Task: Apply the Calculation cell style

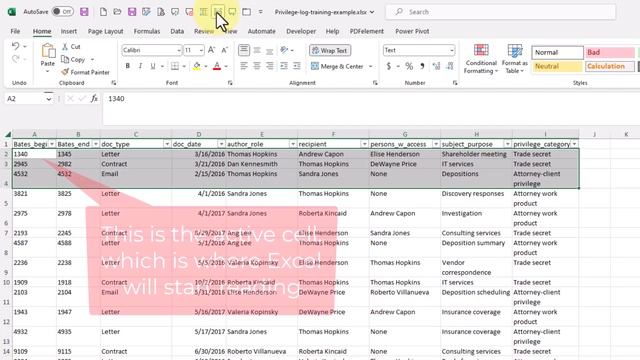Action: (610, 66)
